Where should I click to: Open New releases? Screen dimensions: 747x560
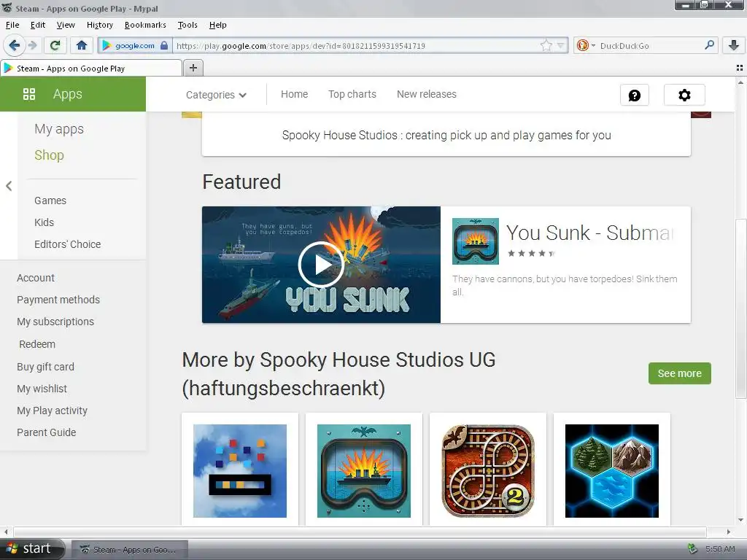426,94
